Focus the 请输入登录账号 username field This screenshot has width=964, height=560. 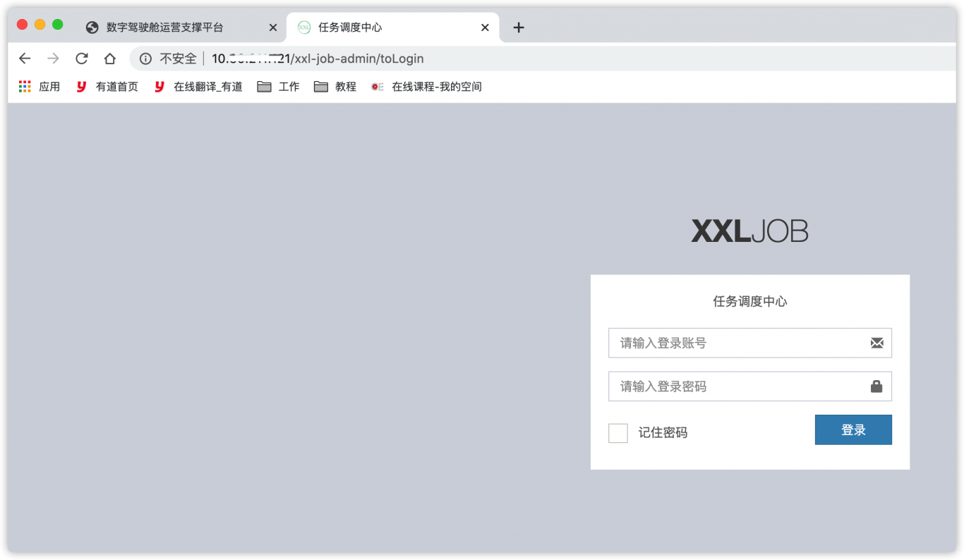pos(750,343)
